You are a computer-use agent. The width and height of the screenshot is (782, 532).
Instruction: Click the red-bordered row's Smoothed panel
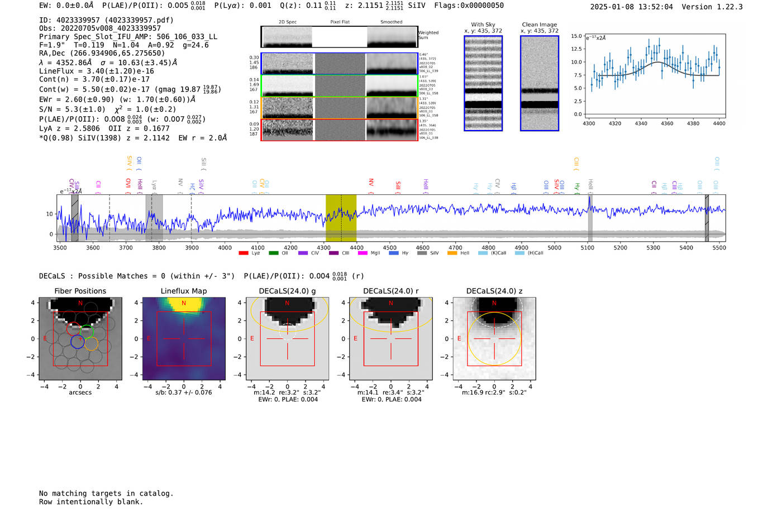[x=392, y=130]
